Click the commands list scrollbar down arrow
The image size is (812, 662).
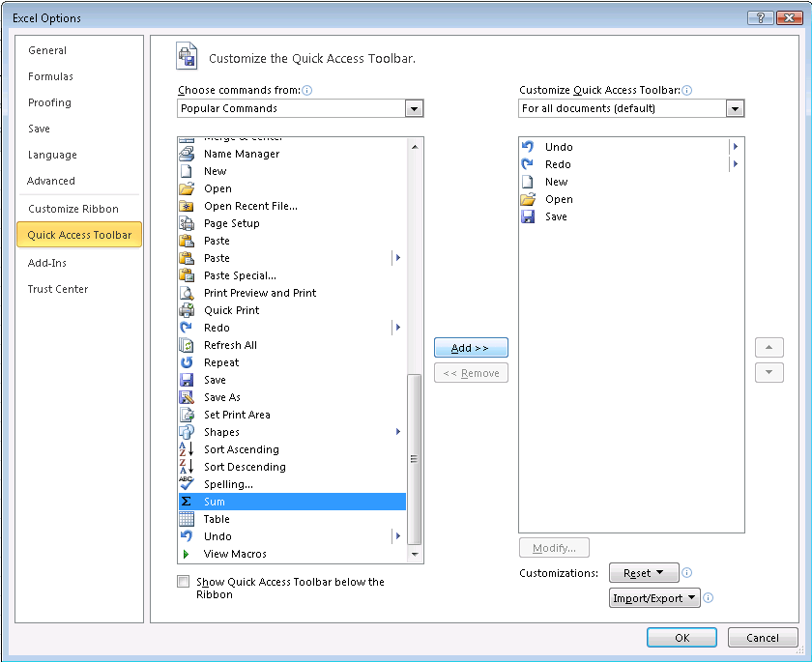click(415, 554)
